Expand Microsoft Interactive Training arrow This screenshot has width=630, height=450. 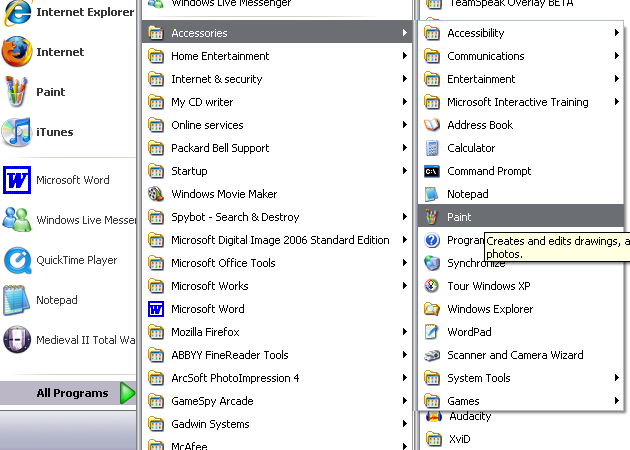[x=616, y=102]
